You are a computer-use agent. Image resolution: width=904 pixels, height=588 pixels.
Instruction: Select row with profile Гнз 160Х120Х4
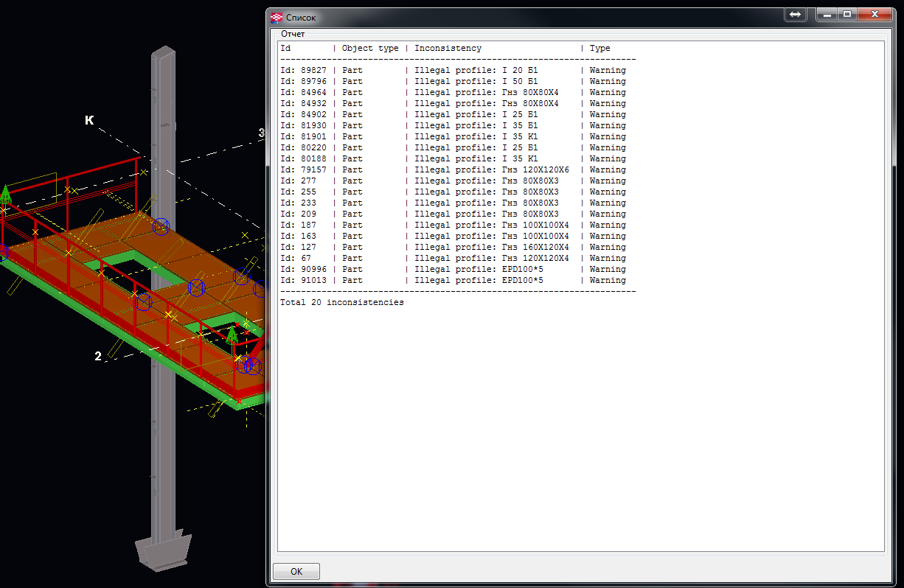tap(453, 248)
